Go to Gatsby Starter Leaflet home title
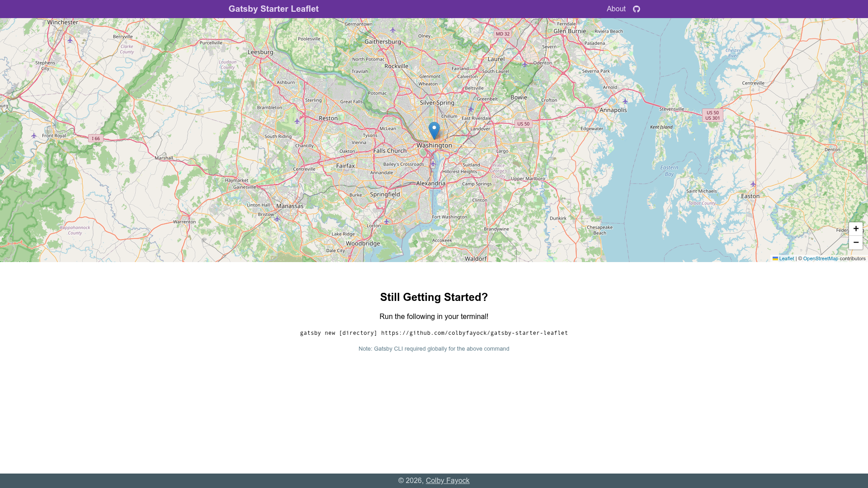The width and height of the screenshot is (868, 488). pos(274,9)
